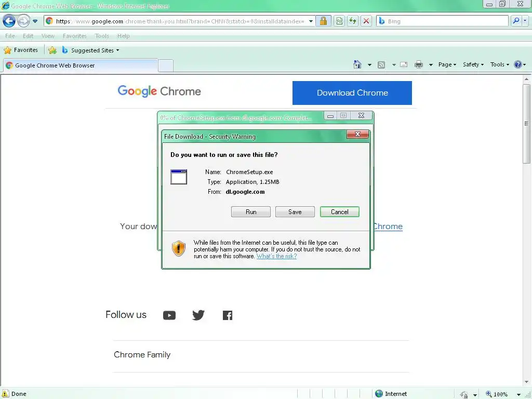The height and width of the screenshot is (399, 532).
Task: Expand the Home button dropdown arrow
Action: click(x=369, y=64)
